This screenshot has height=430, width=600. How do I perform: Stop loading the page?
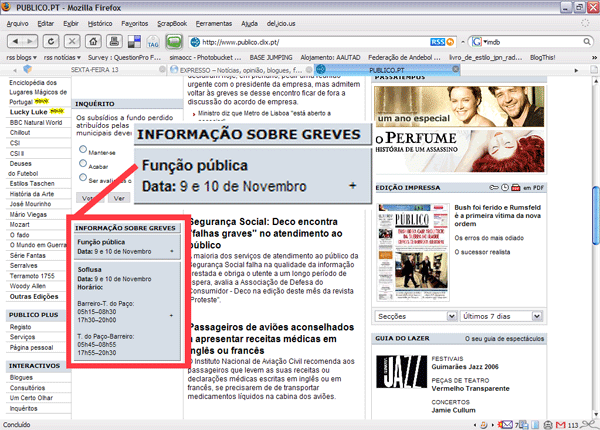tap(72, 41)
